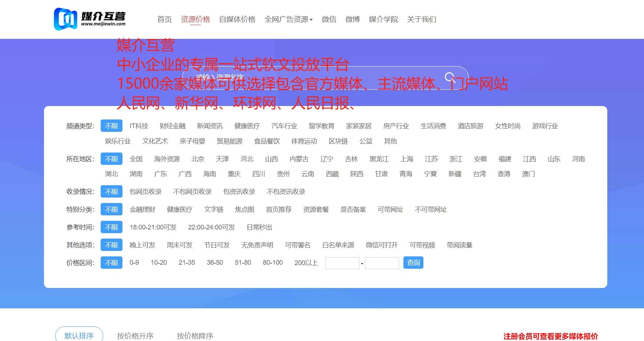The image size is (644, 341).
Task: Filter by the 区块链 channel
Action: (338, 141)
